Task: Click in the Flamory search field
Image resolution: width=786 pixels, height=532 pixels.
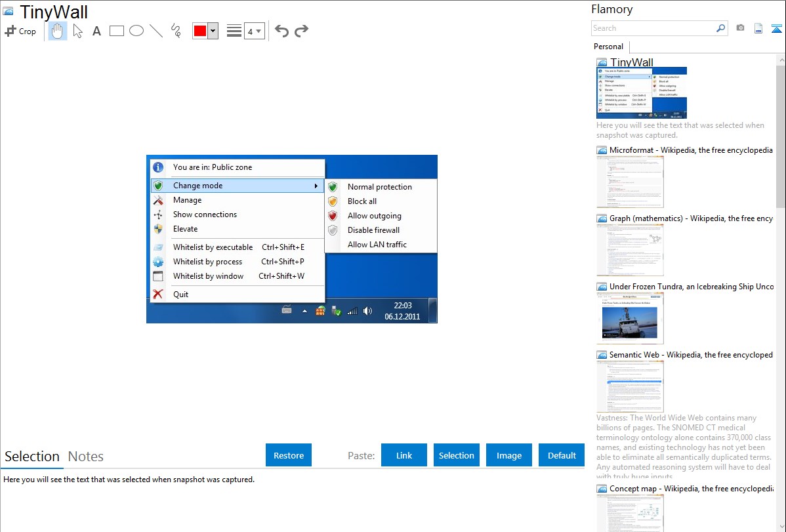Action: coord(653,28)
